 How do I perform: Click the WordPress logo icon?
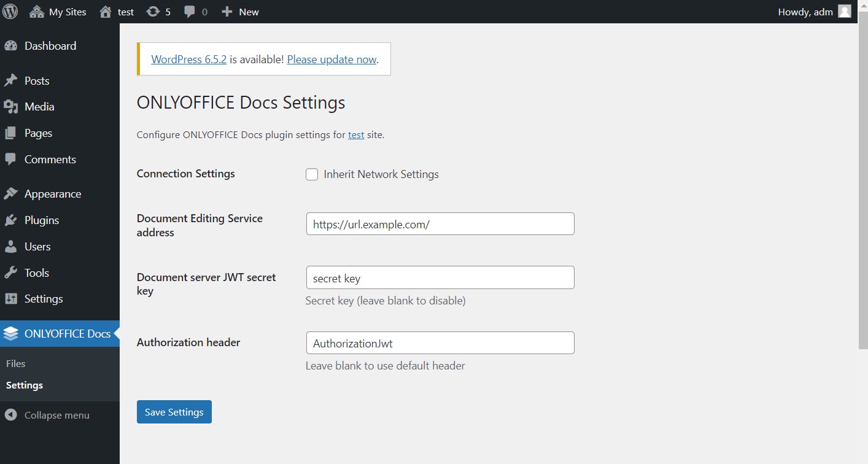10,12
